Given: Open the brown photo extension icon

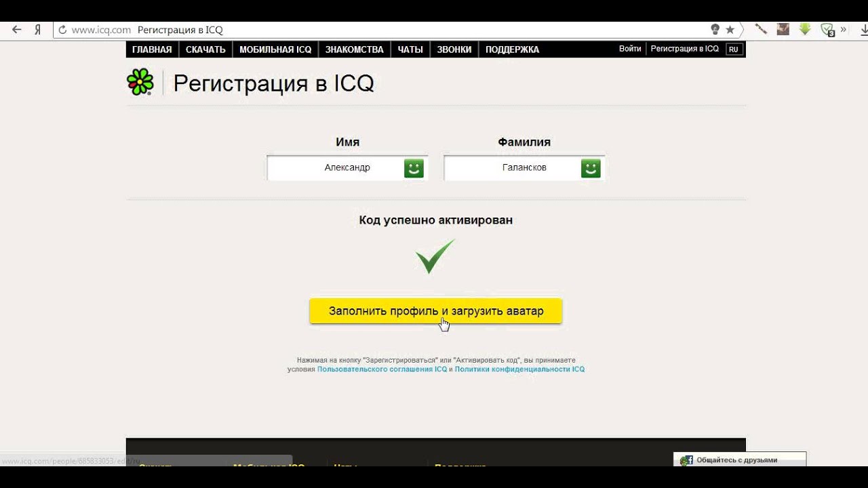Looking at the screenshot, I should point(783,29).
